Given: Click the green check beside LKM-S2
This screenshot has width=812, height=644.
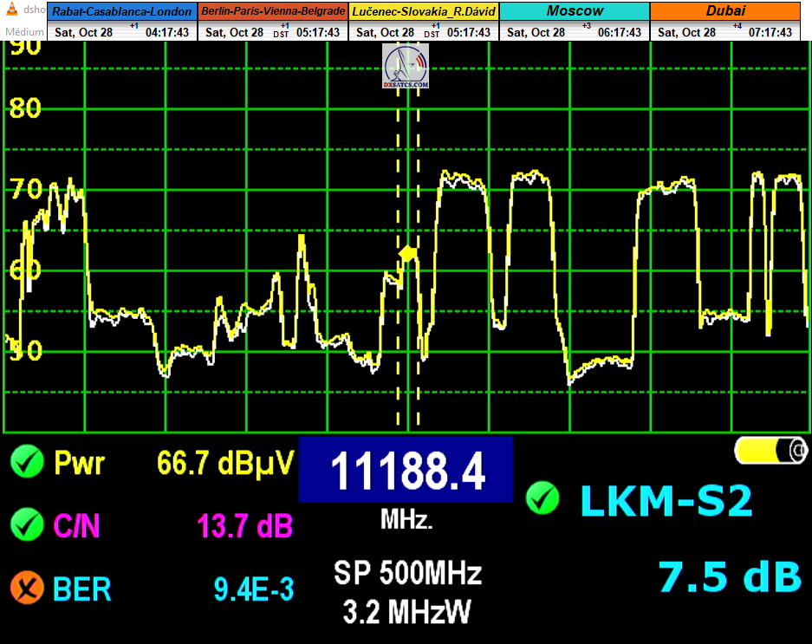Looking at the screenshot, I should tap(543, 498).
